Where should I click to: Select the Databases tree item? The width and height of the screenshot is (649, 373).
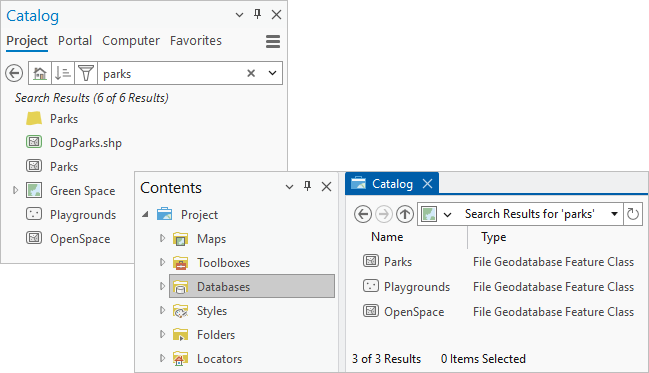point(252,286)
